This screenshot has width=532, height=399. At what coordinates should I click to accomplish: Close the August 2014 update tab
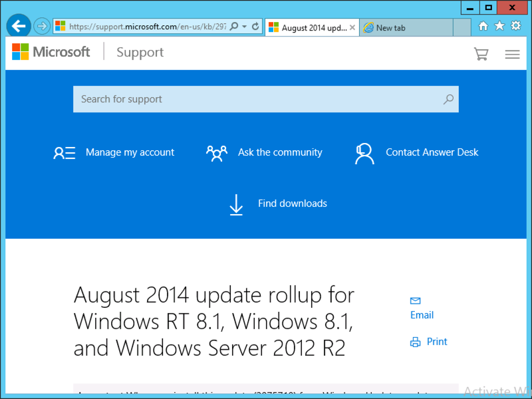click(352, 27)
